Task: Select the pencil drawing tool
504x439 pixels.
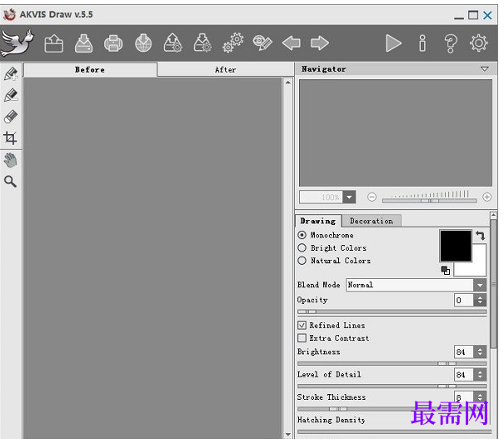Action: tap(11, 96)
